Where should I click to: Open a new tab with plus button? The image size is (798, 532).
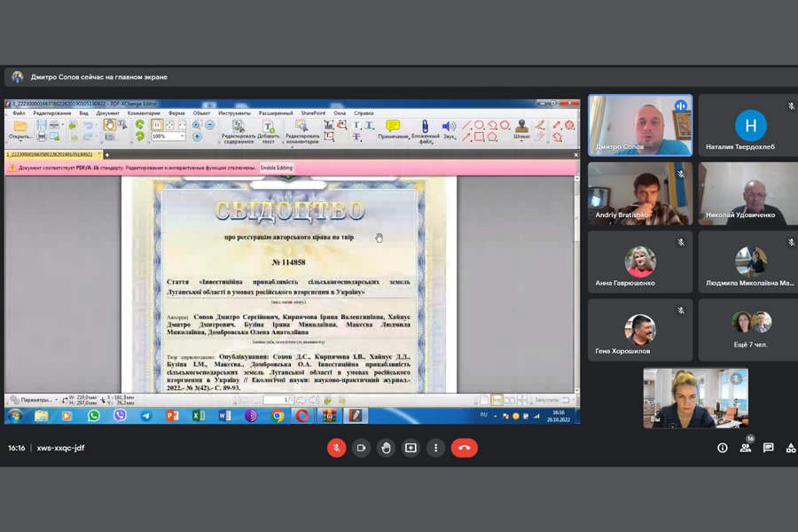107,155
